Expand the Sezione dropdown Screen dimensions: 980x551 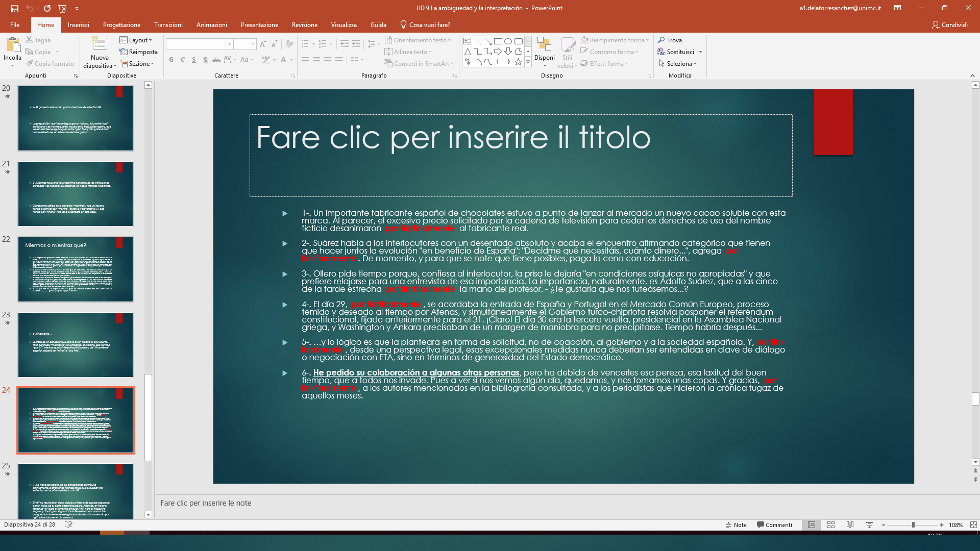(x=136, y=64)
